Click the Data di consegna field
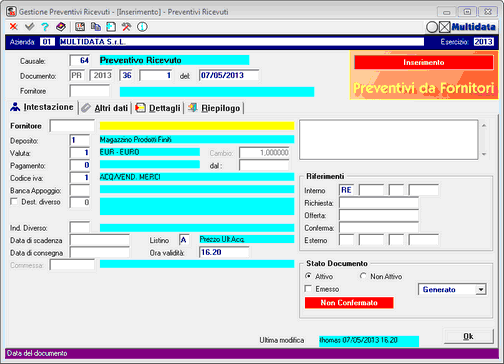This screenshot has height=364, width=504. pos(99,252)
